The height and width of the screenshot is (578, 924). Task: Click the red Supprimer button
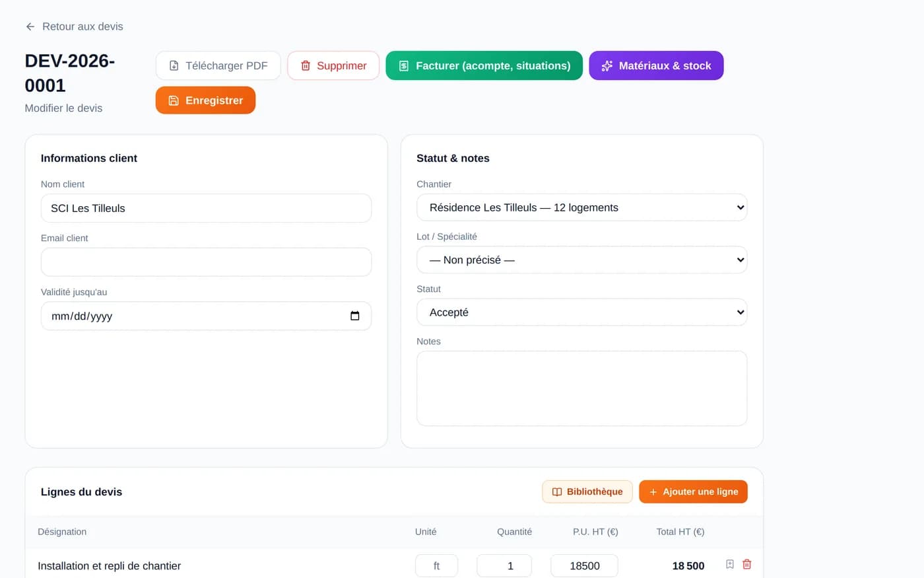click(x=333, y=65)
